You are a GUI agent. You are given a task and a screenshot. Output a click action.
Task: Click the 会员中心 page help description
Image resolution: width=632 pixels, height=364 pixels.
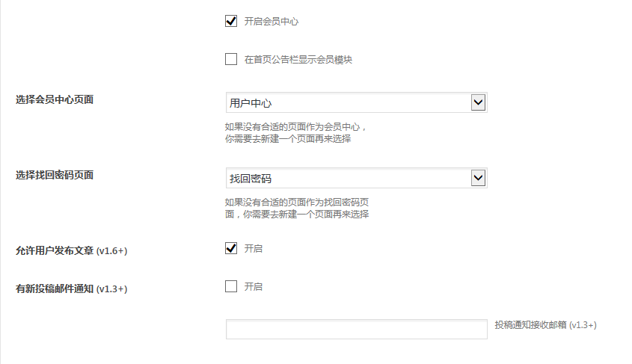[296, 133]
